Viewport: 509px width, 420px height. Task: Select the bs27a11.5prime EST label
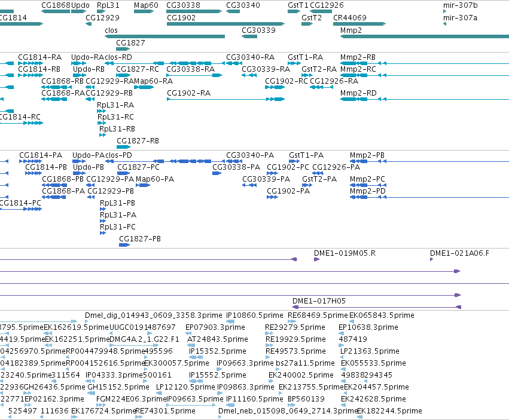point(305,364)
